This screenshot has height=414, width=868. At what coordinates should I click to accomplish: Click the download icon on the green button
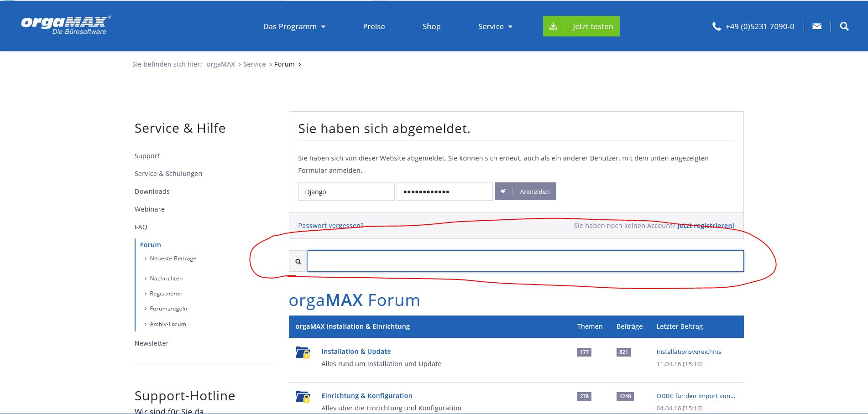(x=553, y=26)
